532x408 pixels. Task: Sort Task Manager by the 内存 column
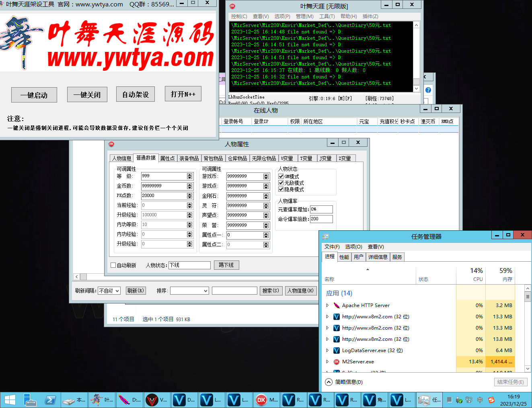coord(500,274)
